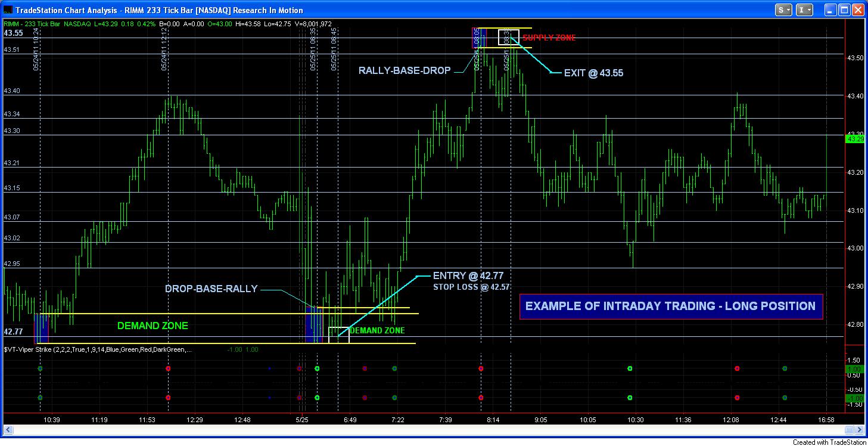Select the EXIT @ 43.55 text annotation
Image resolution: width=868 pixels, height=446 pixels.
594,73
